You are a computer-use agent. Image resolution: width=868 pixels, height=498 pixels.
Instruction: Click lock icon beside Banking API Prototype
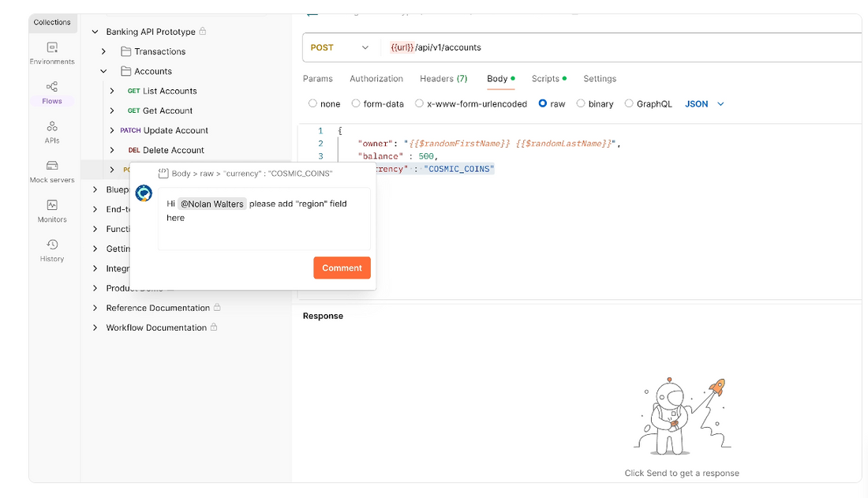pyautogui.click(x=203, y=32)
